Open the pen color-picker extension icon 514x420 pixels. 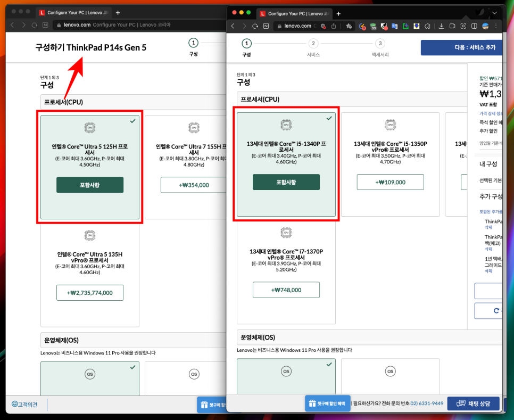[x=384, y=26]
